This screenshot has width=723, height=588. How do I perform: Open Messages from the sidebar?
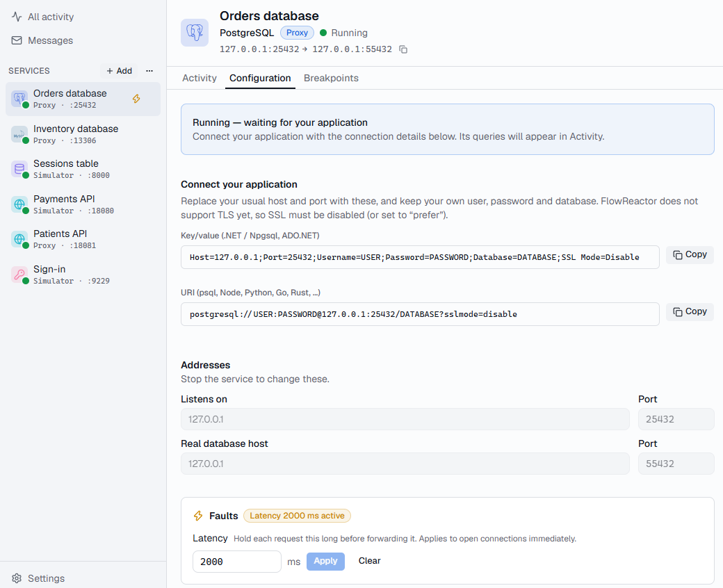pyautogui.click(x=42, y=40)
